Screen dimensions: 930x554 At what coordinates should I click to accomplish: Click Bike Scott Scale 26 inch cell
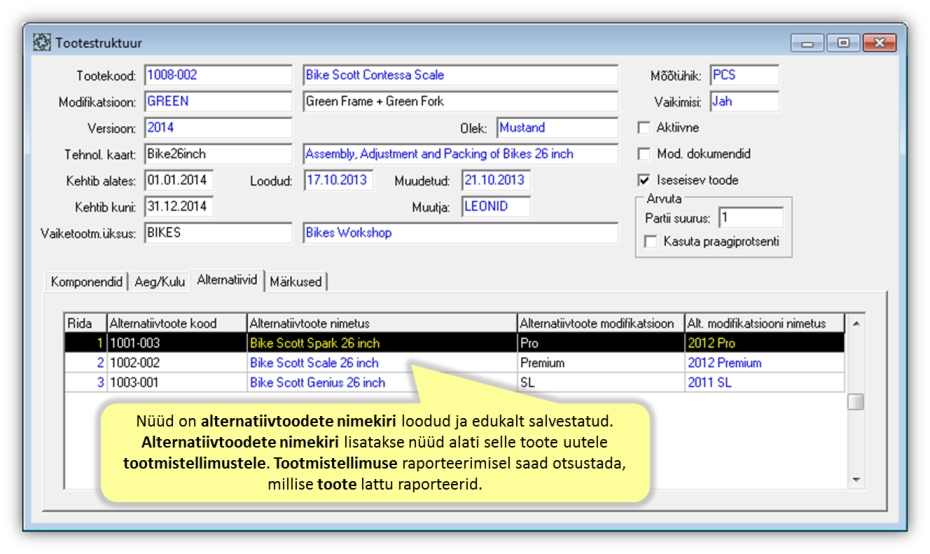click(x=382, y=363)
